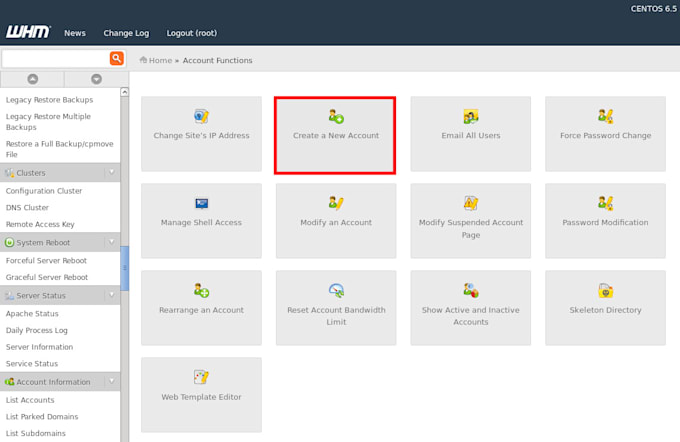This screenshot has width=680, height=442.
Task: Click the Rearrange an Account icon
Action: [x=202, y=290]
